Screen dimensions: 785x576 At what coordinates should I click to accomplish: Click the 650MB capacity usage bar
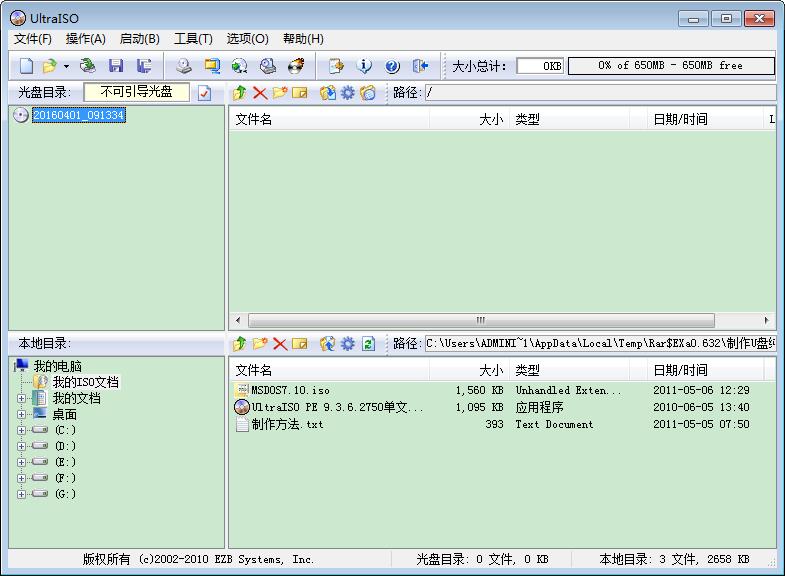tap(671, 66)
